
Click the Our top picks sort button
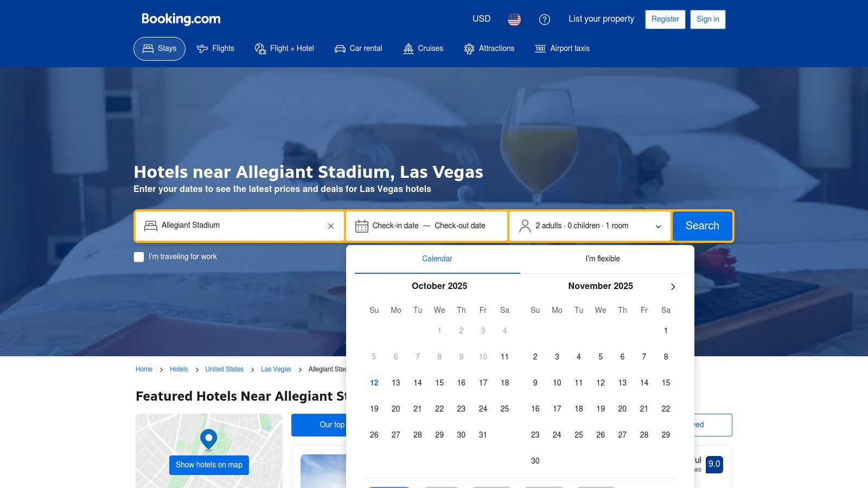coord(319,425)
